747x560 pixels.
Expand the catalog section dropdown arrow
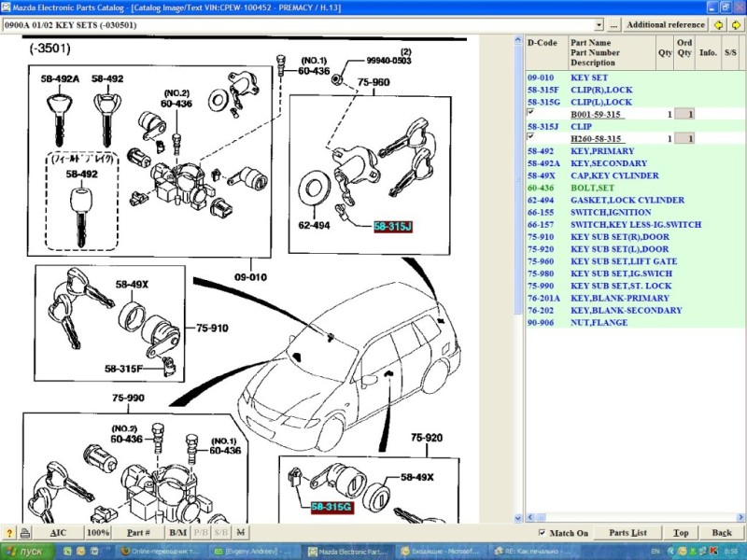coord(599,25)
